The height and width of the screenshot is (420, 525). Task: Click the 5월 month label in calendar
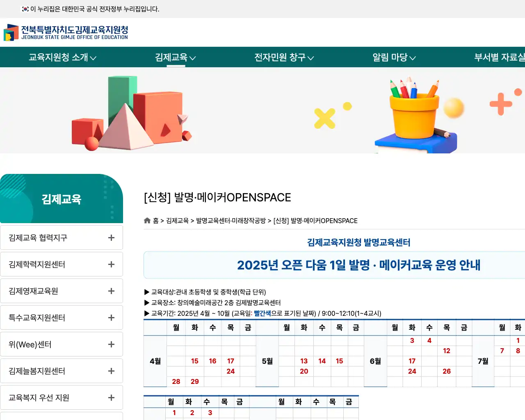tap(267, 361)
